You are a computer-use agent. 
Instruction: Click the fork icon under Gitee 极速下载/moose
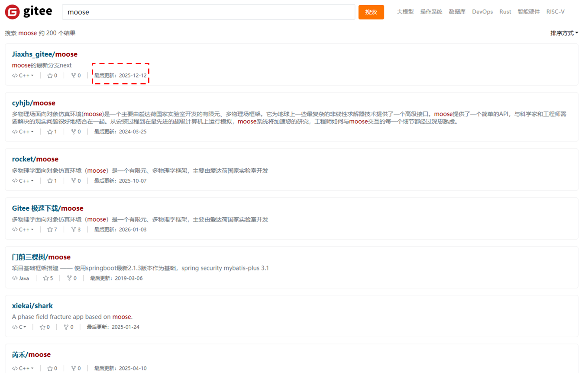(x=73, y=229)
